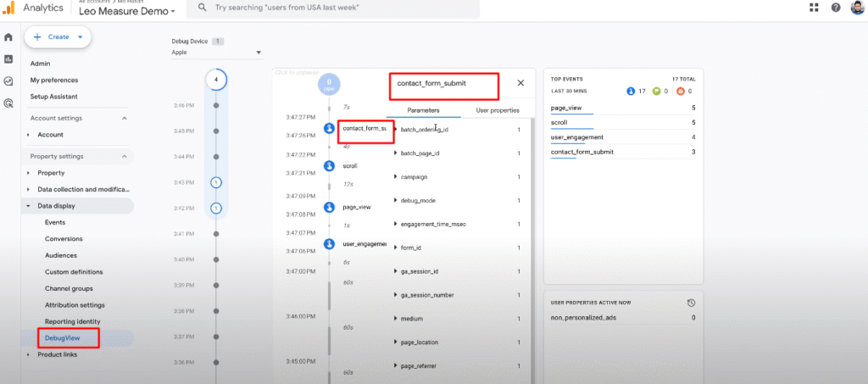Click the user properties history icon

pyautogui.click(x=691, y=303)
